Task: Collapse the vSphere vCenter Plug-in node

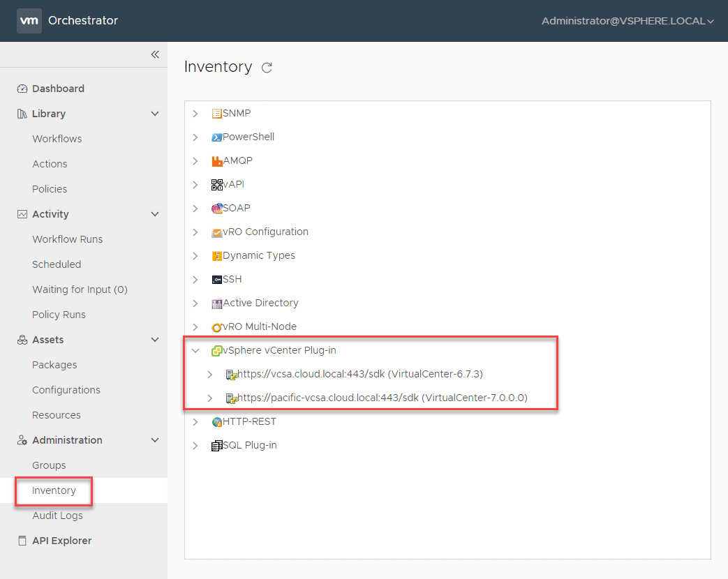Action: point(195,350)
